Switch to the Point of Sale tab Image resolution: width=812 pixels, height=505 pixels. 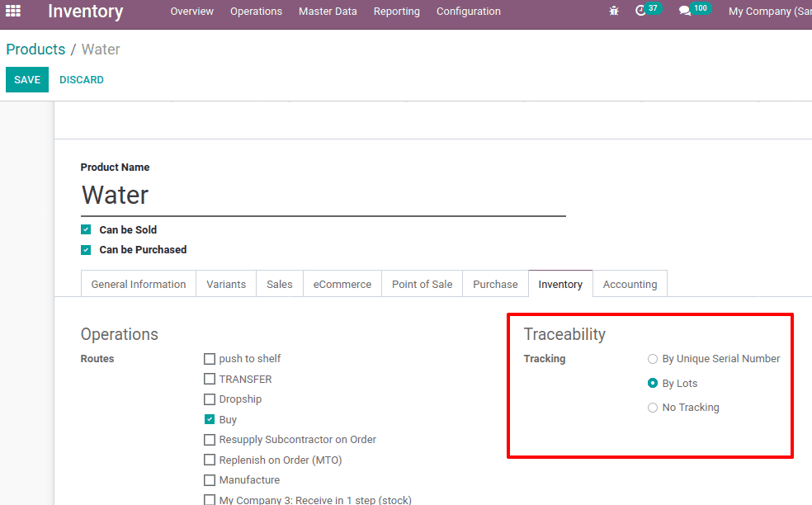(422, 284)
